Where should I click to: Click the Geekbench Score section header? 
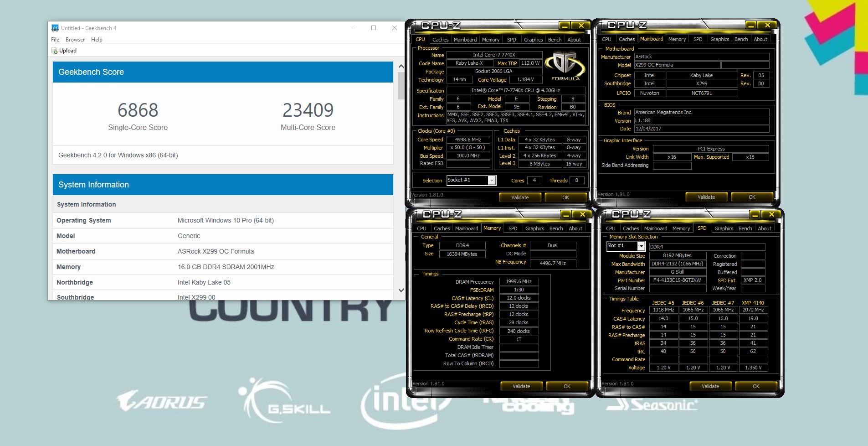tap(223, 72)
